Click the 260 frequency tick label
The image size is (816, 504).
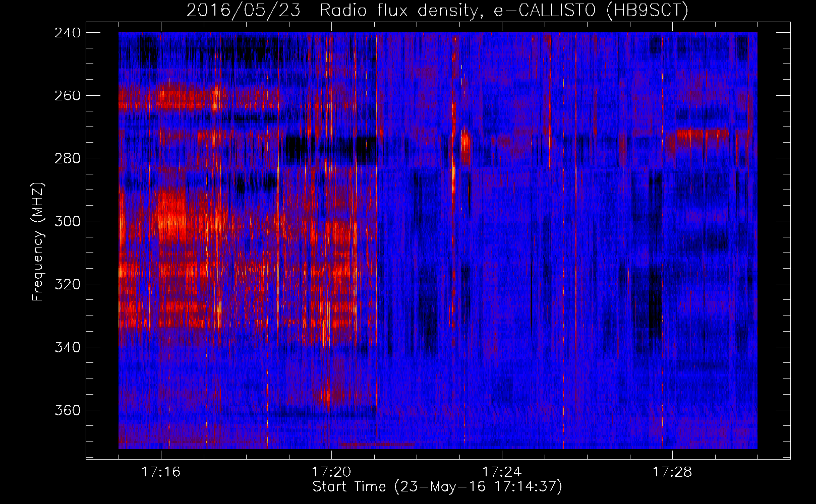point(68,96)
